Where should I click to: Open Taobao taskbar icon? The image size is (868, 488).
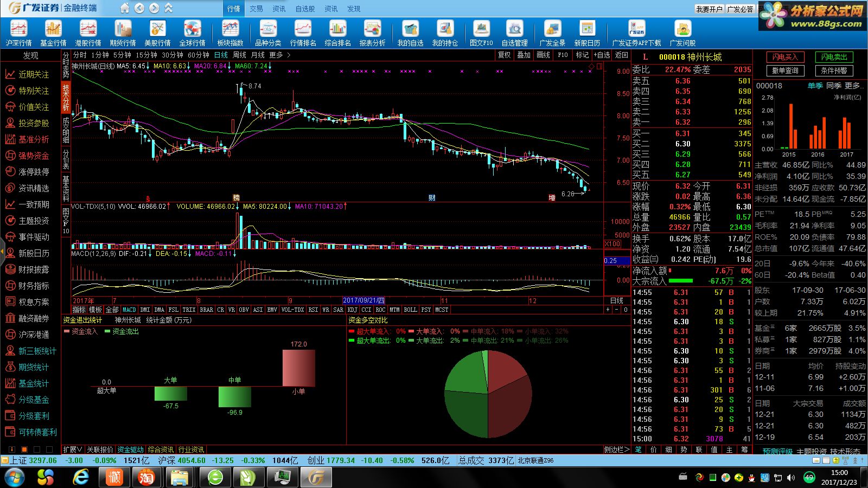click(x=146, y=477)
